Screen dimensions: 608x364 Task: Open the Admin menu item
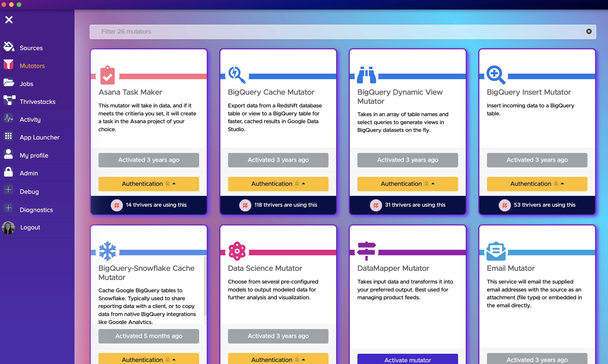(x=29, y=173)
